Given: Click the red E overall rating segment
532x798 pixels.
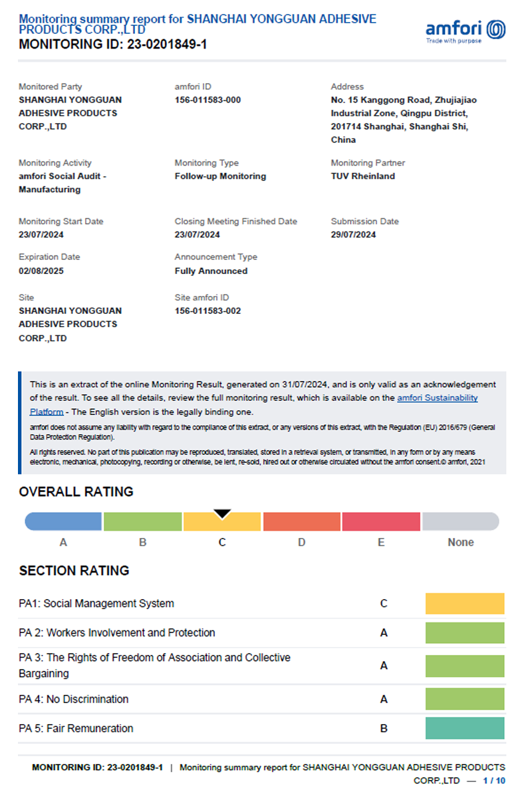Looking at the screenshot, I should click(381, 521).
